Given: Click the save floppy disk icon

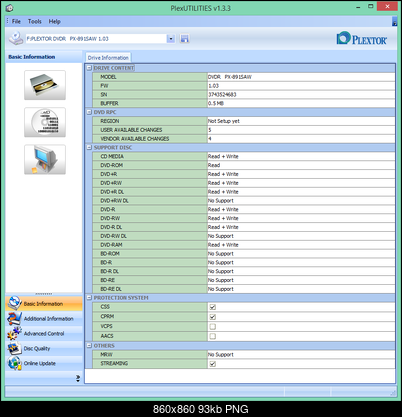Looking at the screenshot, I should 184,39.
